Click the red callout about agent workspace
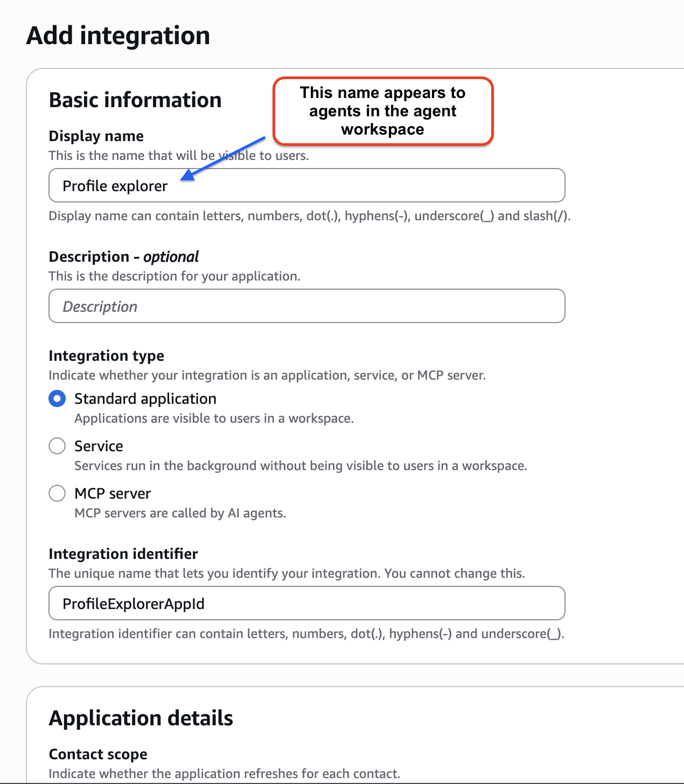Screen dimensions: 684x784 click(382, 111)
